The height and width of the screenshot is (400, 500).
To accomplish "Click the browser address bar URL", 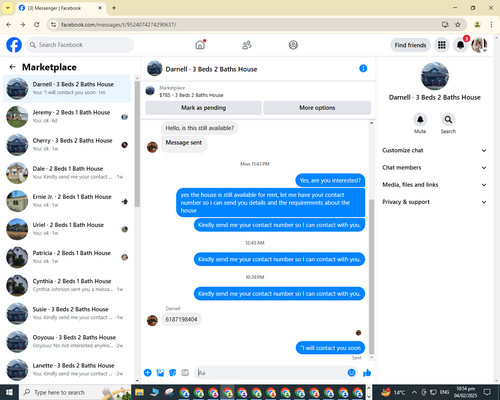I will pyautogui.click(x=119, y=25).
